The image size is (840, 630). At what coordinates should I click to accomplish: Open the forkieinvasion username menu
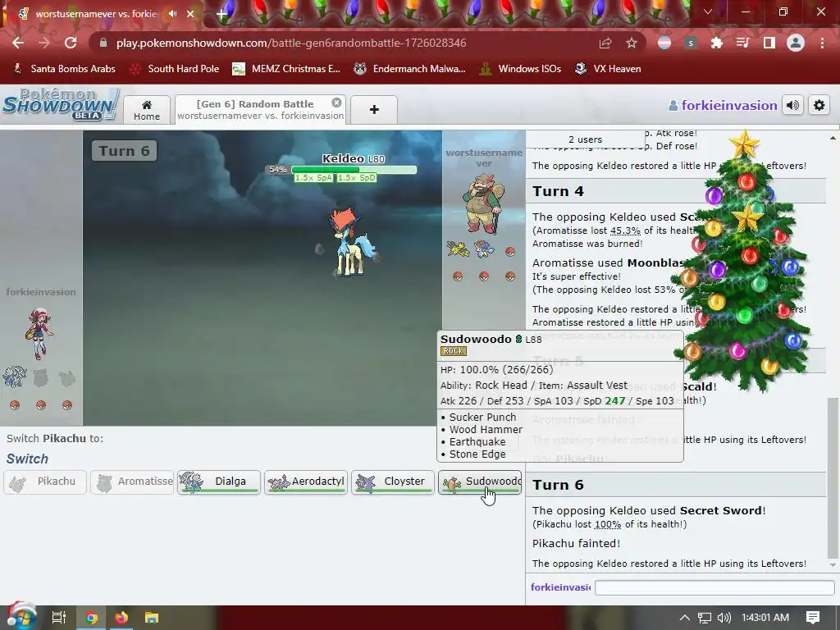(x=724, y=106)
